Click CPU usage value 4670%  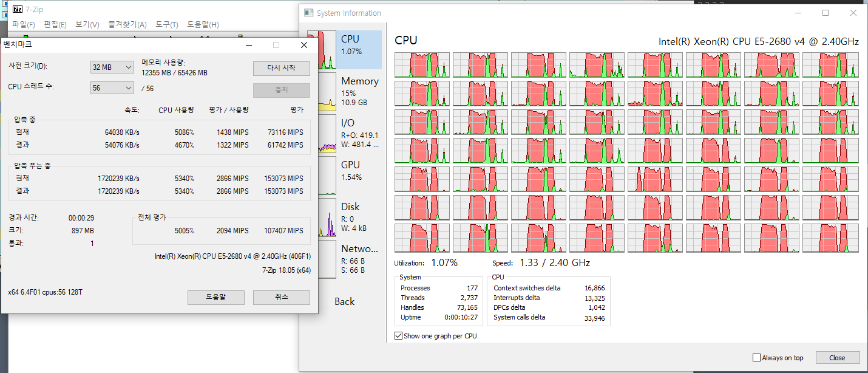point(184,145)
